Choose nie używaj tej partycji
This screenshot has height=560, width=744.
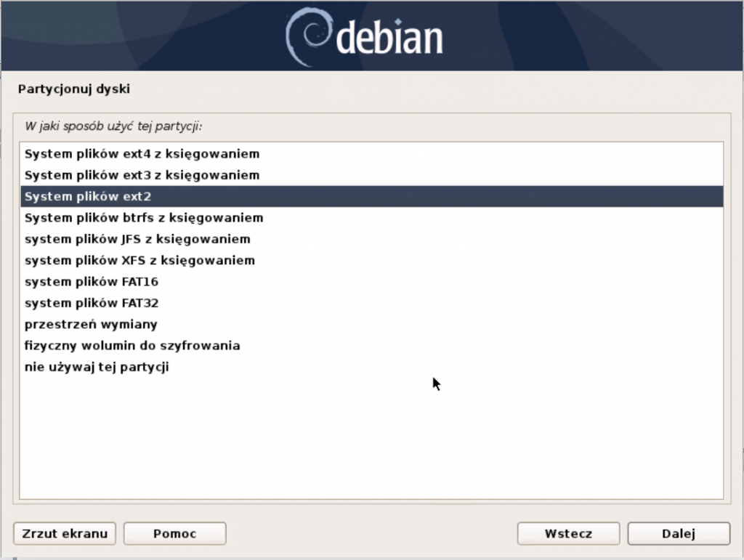pyautogui.click(x=97, y=367)
